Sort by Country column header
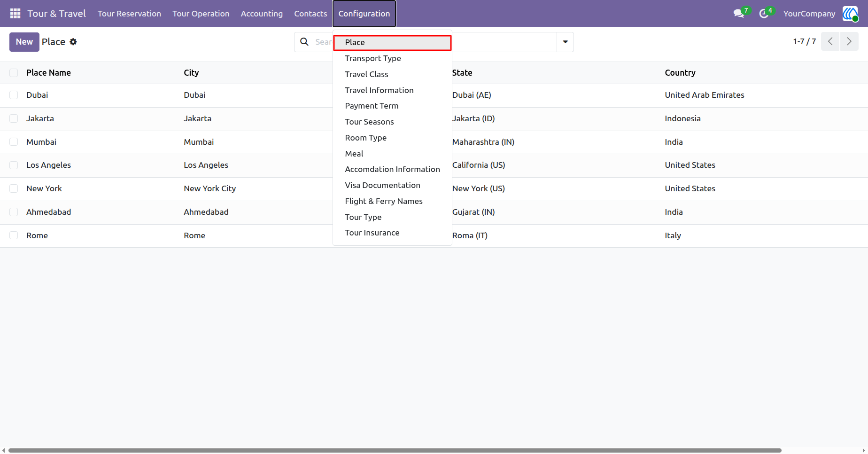 680,73
